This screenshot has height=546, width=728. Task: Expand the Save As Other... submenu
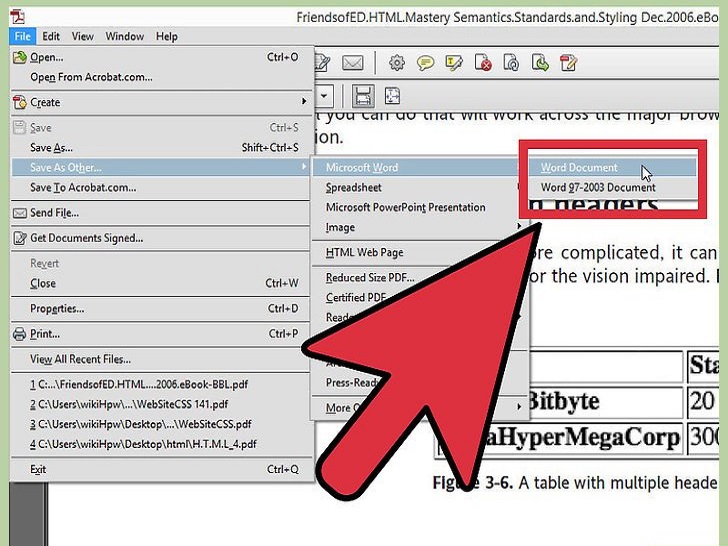(161, 167)
